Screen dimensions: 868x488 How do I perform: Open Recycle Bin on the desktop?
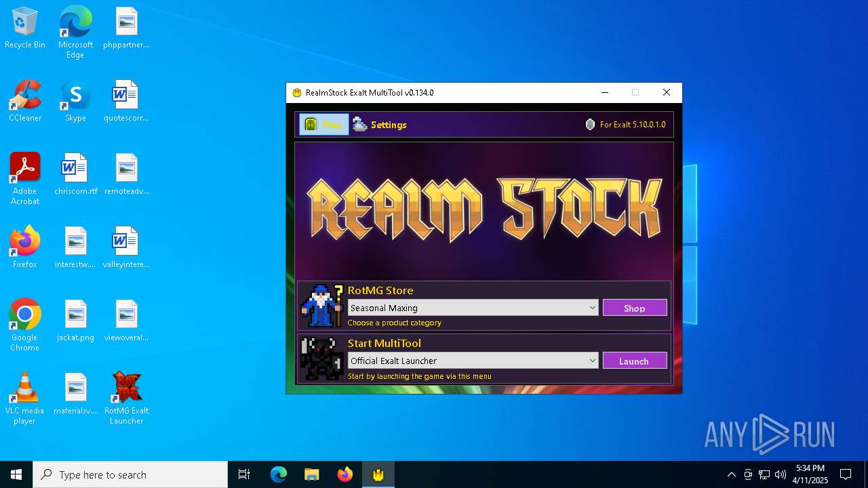[25, 28]
